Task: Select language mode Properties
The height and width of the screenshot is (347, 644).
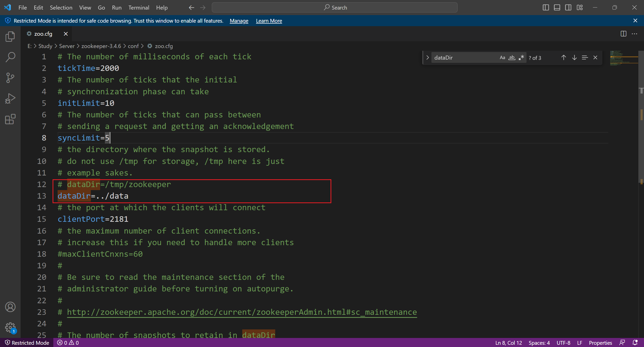Action: click(600, 343)
